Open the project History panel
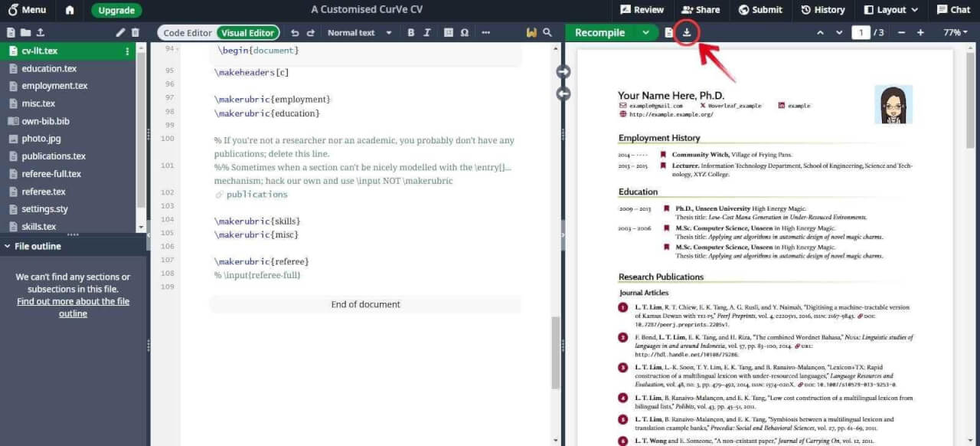980x446 pixels. tap(823, 10)
